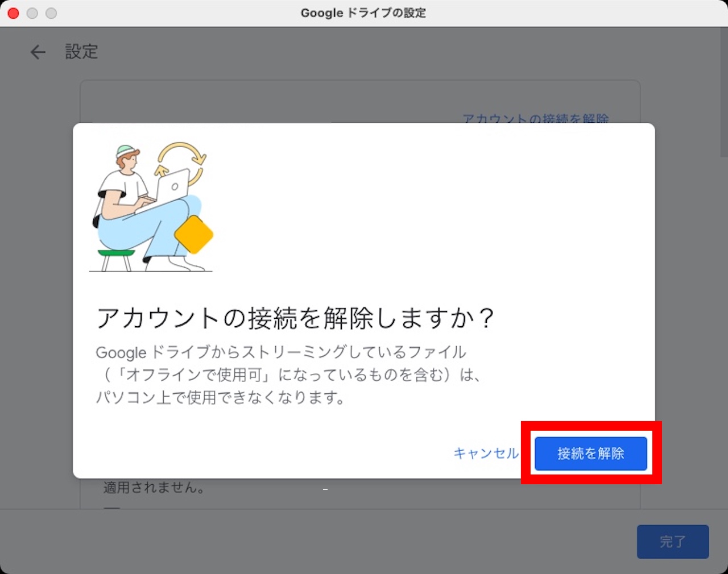Click the line パソコン上で使用できなくなります。
This screenshot has width=728, height=574.
coord(221,397)
